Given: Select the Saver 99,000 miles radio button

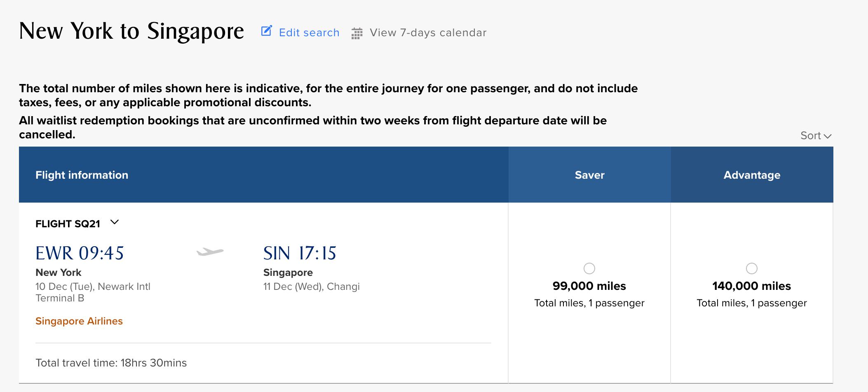Looking at the screenshot, I should coord(589,268).
